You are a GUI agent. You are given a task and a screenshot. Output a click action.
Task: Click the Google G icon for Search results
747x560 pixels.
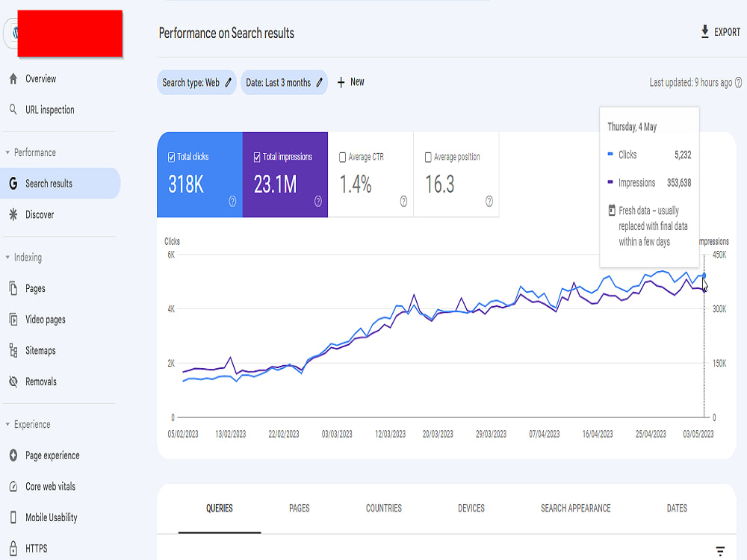[x=13, y=184]
